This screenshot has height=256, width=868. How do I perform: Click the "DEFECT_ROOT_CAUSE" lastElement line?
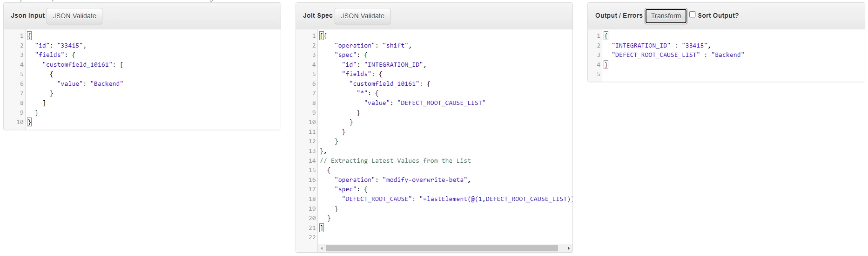tap(457, 199)
